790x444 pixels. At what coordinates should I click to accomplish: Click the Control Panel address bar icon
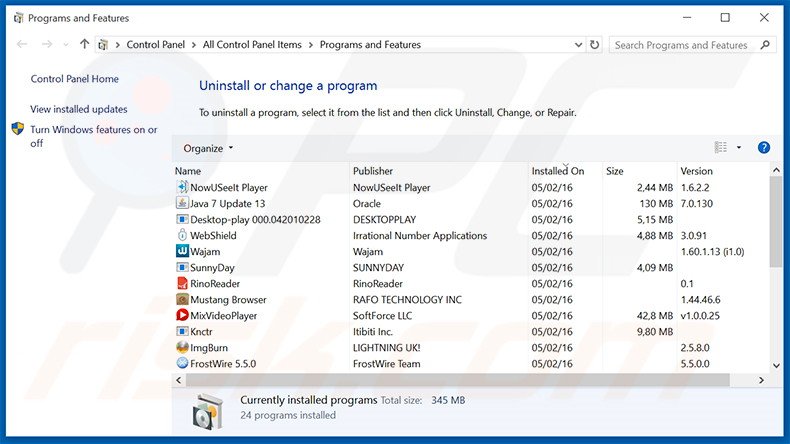(x=103, y=45)
